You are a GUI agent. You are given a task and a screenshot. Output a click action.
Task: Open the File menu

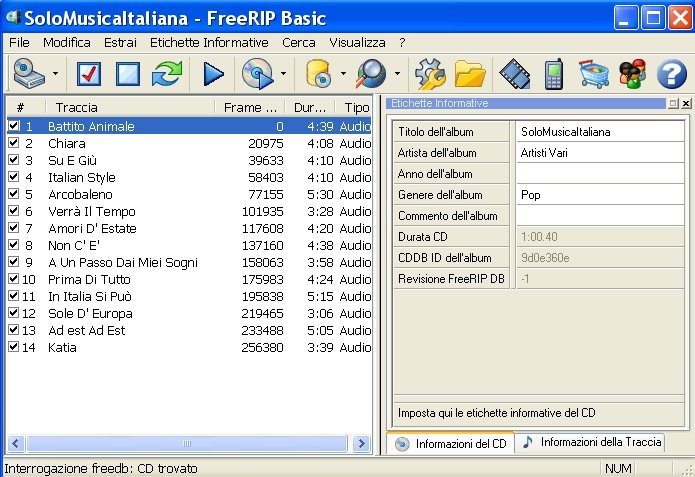[x=20, y=43]
